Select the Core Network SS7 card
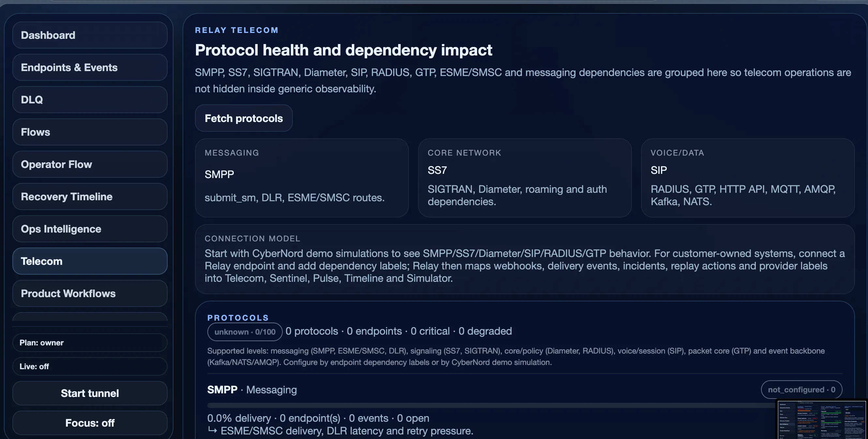 pyautogui.click(x=525, y=178)
